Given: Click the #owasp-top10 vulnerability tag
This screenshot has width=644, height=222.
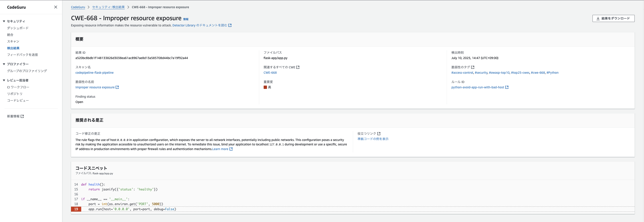Looking at the screenshot, I should pos(499,73).
